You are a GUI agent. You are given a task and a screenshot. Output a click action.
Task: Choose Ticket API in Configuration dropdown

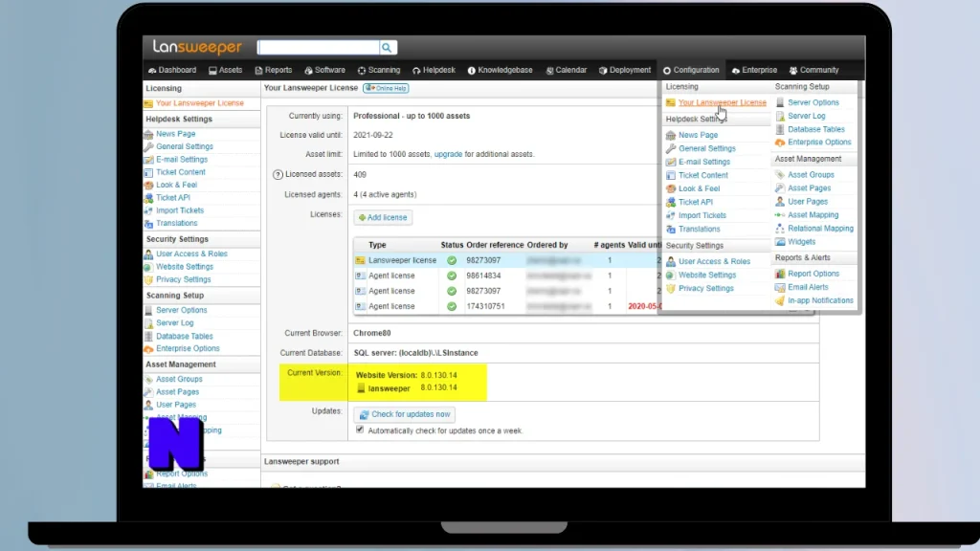coord(696,203)
